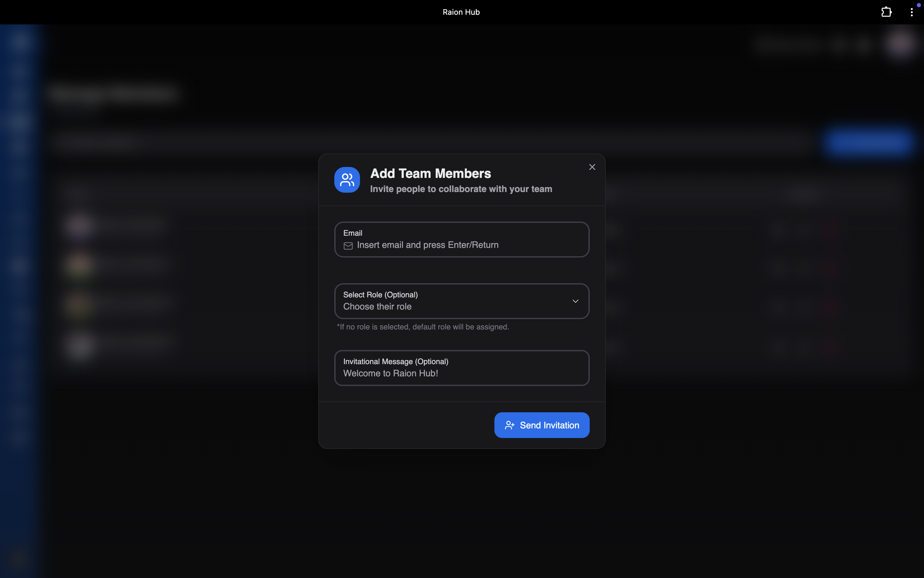The height and width of the screenshot is (578, 924).
Task: Click 'Invite people to collaborate with your team'
Action: pyautogui.click(x=461, y=189)
